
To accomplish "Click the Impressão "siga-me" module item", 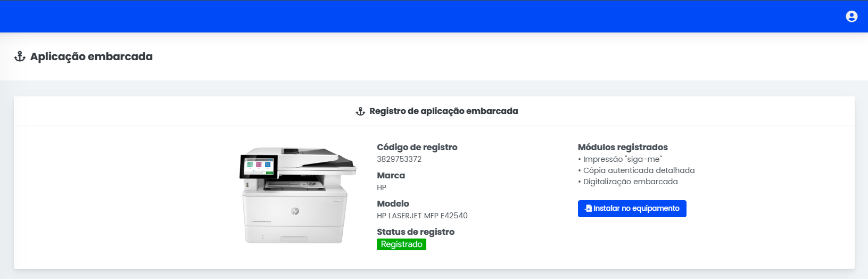I will click(x=622, y=159).
